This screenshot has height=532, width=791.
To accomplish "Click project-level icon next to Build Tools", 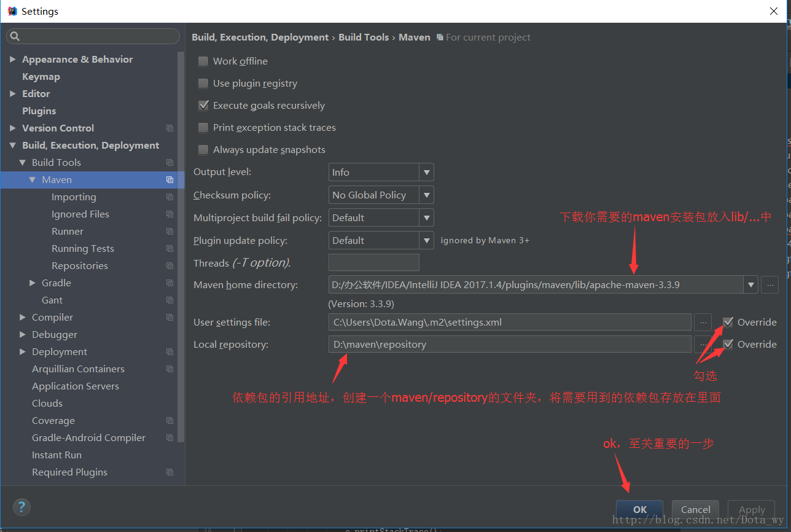I will pyautogui.click(x=170, y=163).
